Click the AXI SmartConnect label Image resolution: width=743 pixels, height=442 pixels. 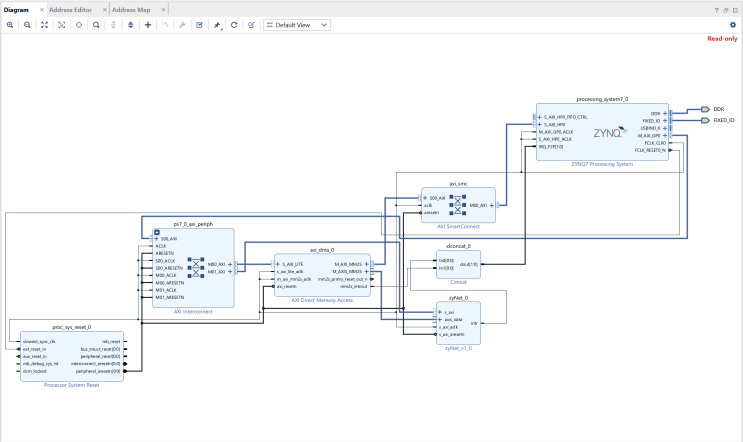coord(458,226)
